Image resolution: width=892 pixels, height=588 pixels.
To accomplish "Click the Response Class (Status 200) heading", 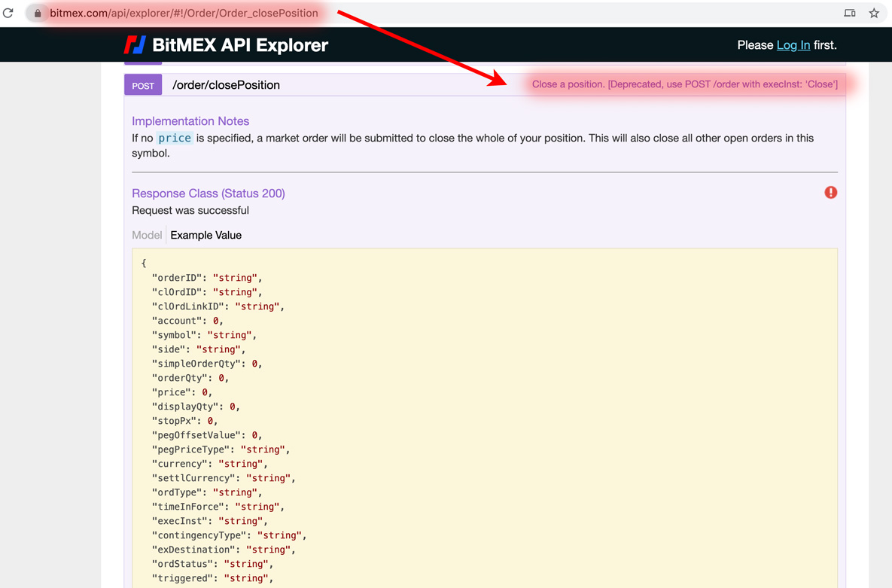I will 209,193.
